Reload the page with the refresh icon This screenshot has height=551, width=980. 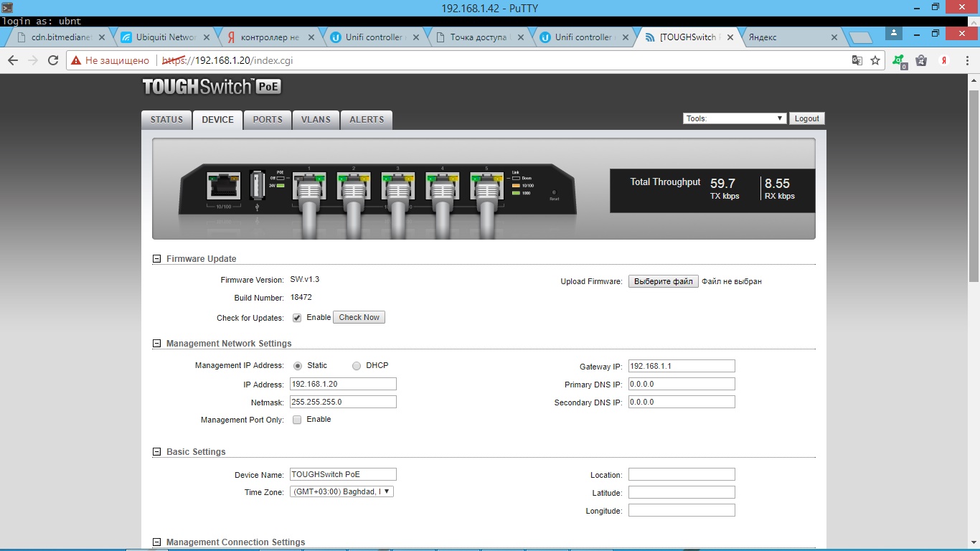[x=53, y=61]
